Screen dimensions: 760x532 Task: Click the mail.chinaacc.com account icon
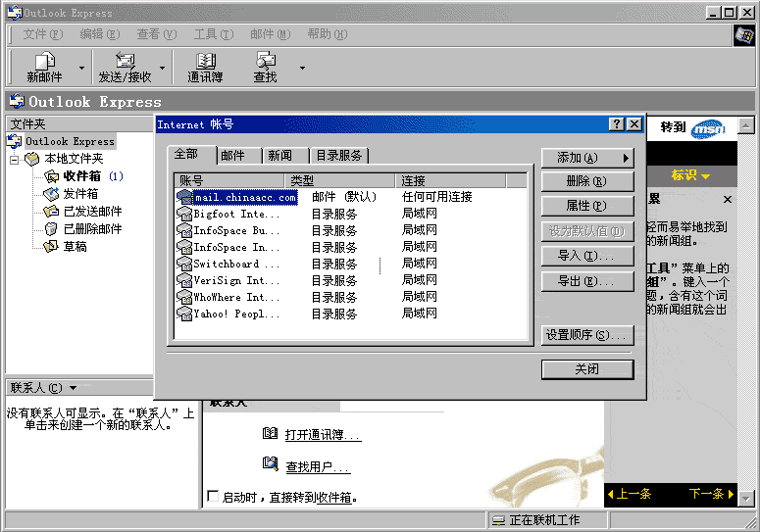(x=184, y=197)
